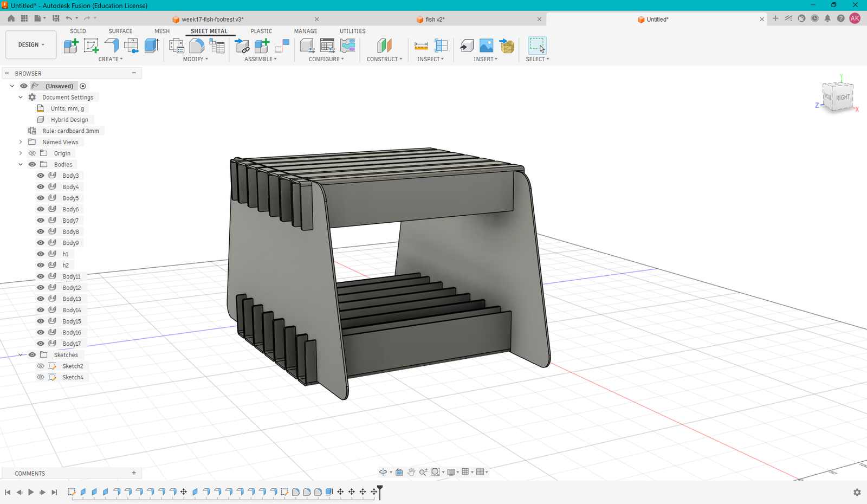Open a new design tab with plus
The image size is (867, 504).
click(x=775, y=18)
